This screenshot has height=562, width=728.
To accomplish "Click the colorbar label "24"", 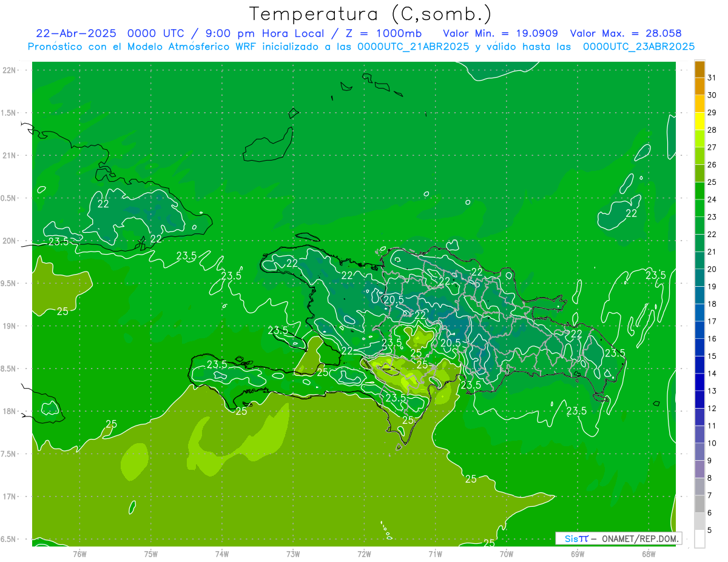I will coord(712,199).
